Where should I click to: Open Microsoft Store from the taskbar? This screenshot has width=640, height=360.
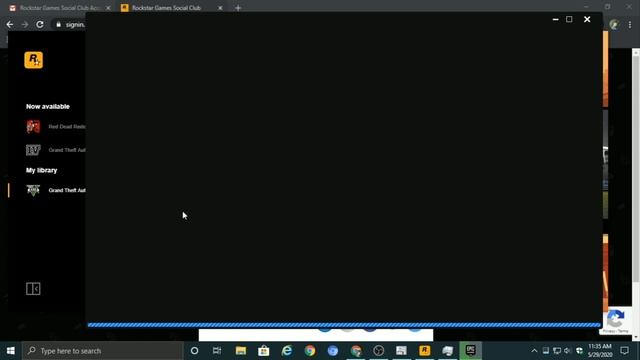264,351
